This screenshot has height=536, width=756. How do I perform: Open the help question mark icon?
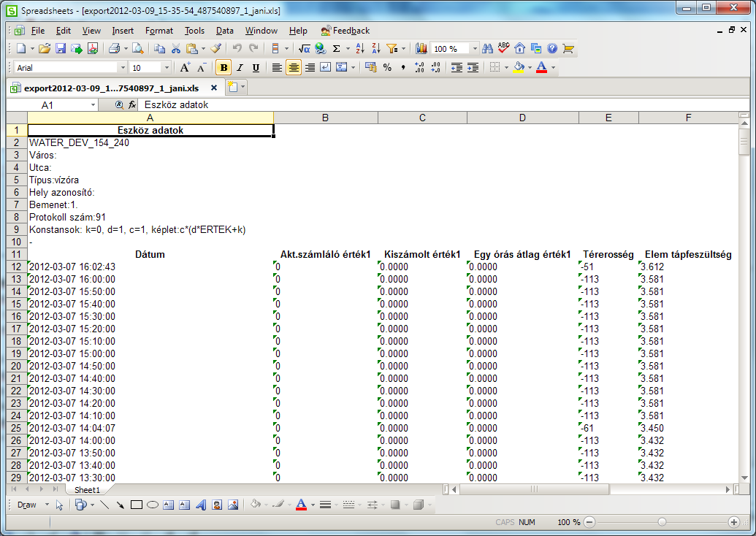(x=552, y=48)
